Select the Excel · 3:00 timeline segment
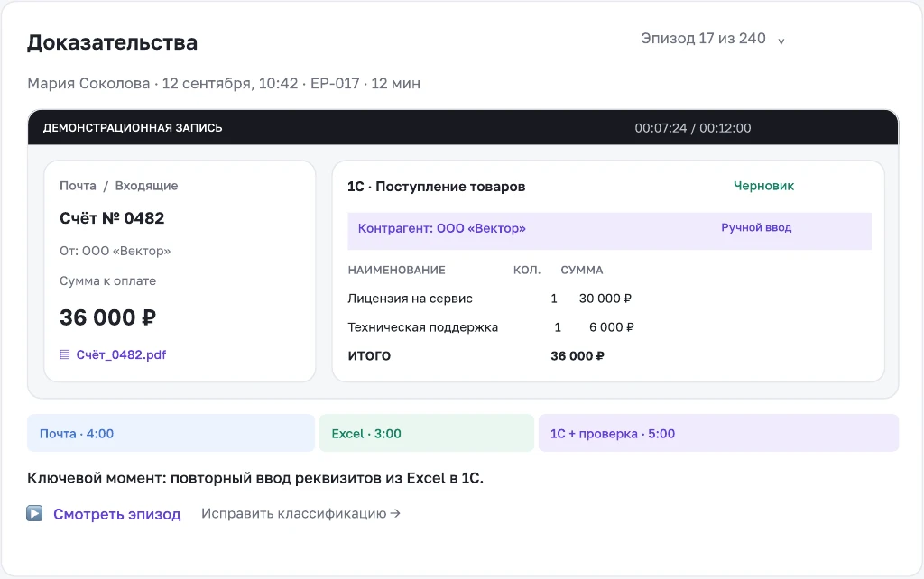 427,434
